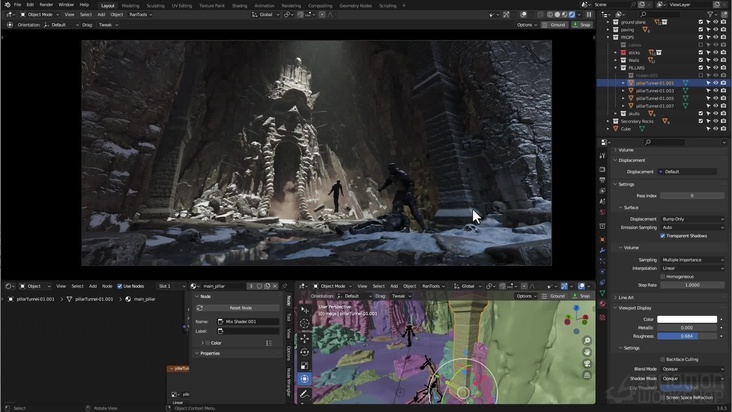732x412 pixels.
Task: Select the Move tool in lower viewport toolbar
Action: click(x=305, y=338)
